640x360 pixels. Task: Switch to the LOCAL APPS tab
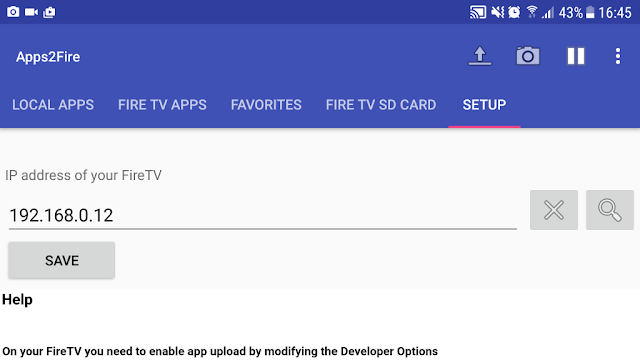click(x=53, y=105)
